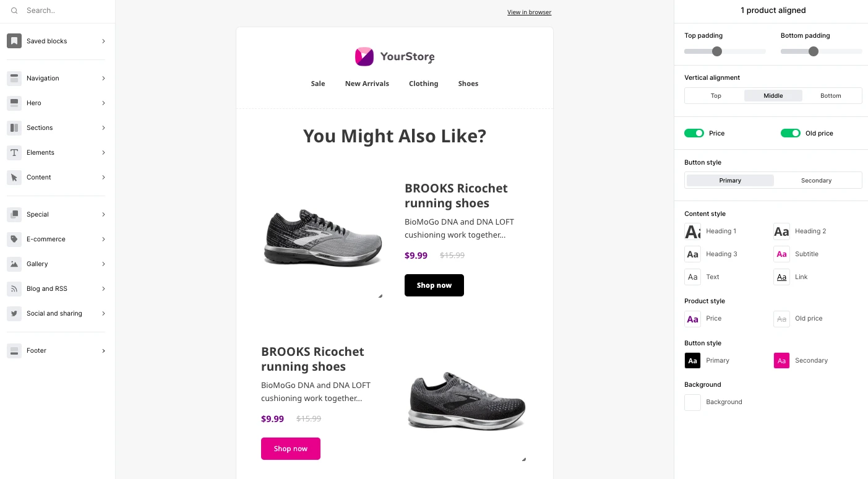
Task: Click the Blog and RSS feed icon
Action: (x=14, y=288)
